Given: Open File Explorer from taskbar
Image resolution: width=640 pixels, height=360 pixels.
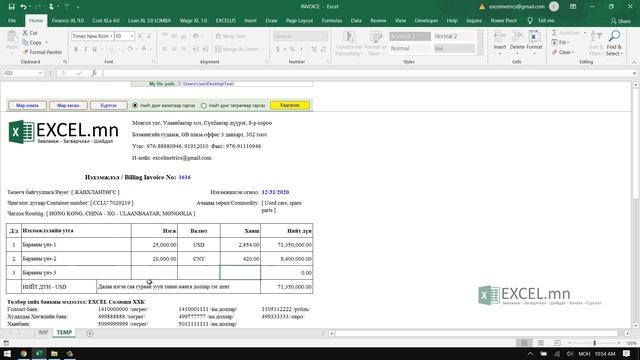Looking at the screenshot, I should click(x=54, y=353).
